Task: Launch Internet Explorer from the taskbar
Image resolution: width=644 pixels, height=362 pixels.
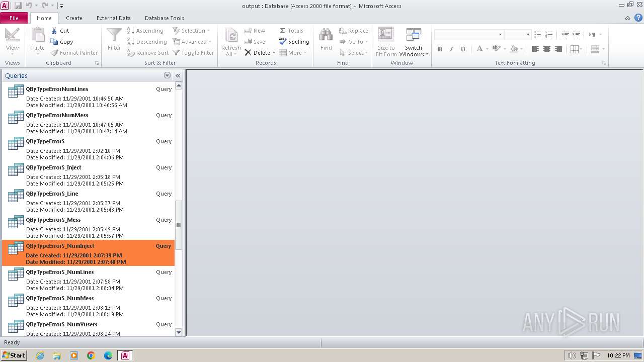Action: click(40, 355)
